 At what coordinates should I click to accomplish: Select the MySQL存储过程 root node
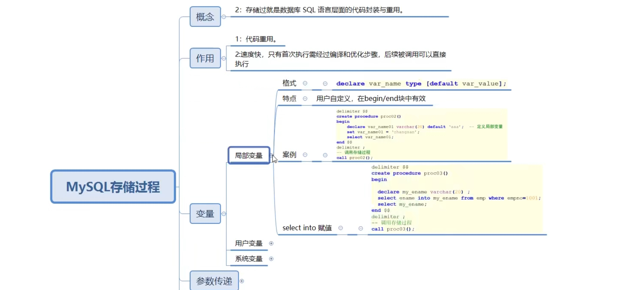[113, 187]
